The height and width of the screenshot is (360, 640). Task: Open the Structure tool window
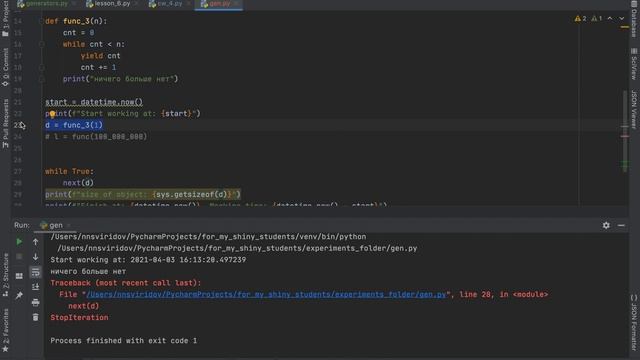[5, 275]
